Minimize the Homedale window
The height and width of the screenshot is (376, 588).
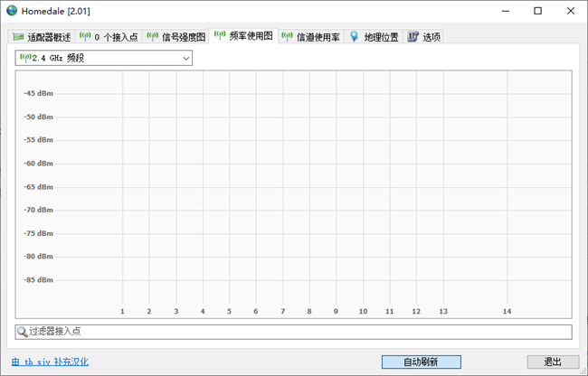[x=506, y=11]
